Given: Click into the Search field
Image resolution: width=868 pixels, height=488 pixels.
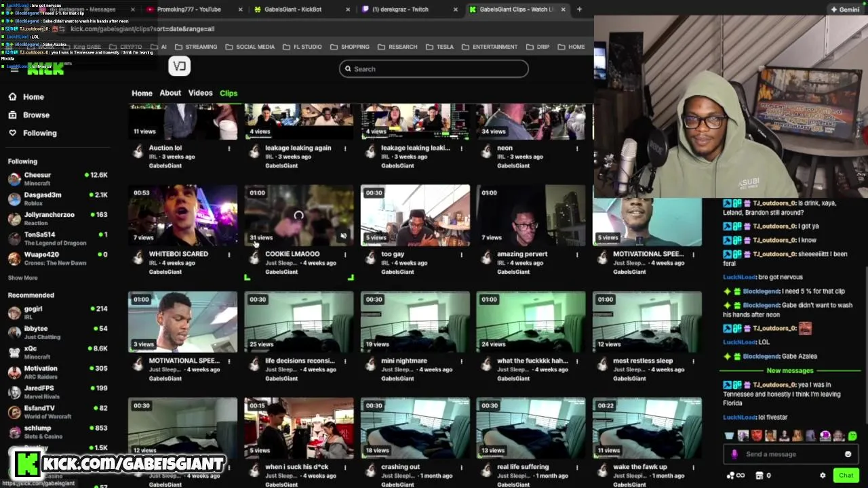Looking at the screenshot, I should point(434,69).
